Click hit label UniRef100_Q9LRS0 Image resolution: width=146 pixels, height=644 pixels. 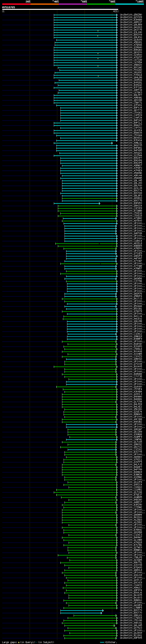[131, 37]
